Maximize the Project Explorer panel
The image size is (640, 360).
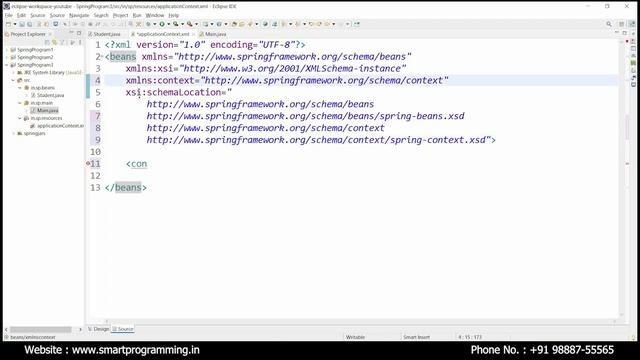coord(79,33)
